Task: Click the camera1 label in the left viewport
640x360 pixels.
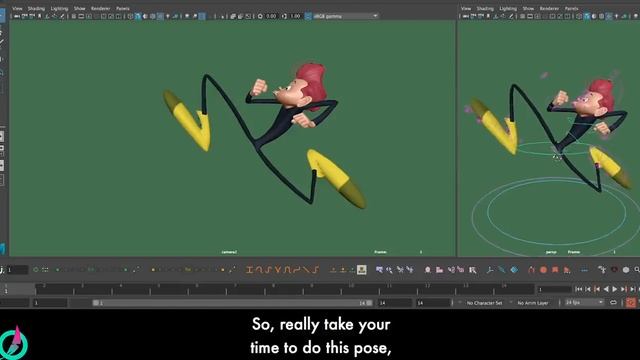Action: [229, 252]
